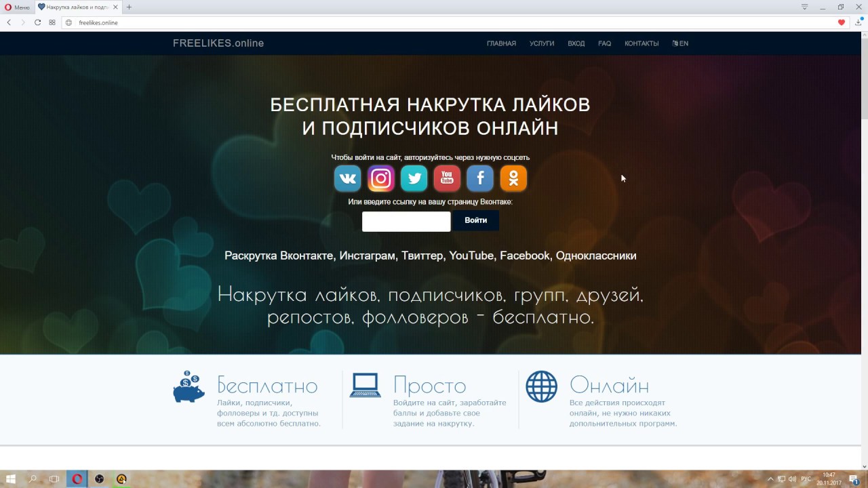Reload the page with the refresh icon
868x488 pixels.
point(37,22)
